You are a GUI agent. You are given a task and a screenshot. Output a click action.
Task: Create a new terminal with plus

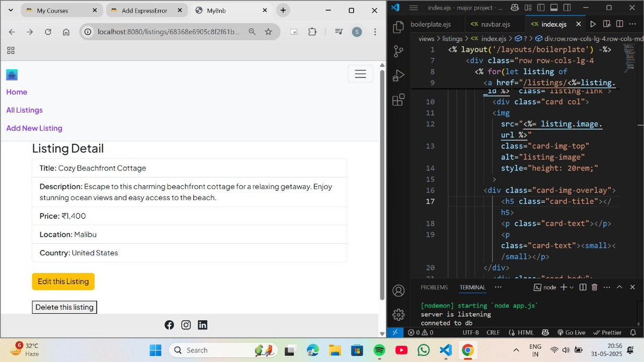[563, 287]
